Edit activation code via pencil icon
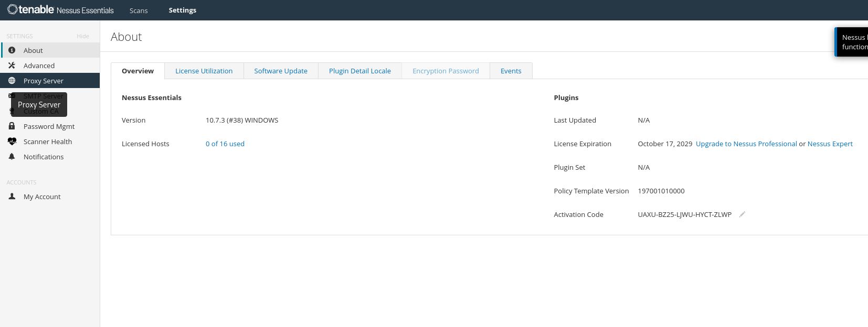Viewport: 868px width, 327px height. click(742, 214)
